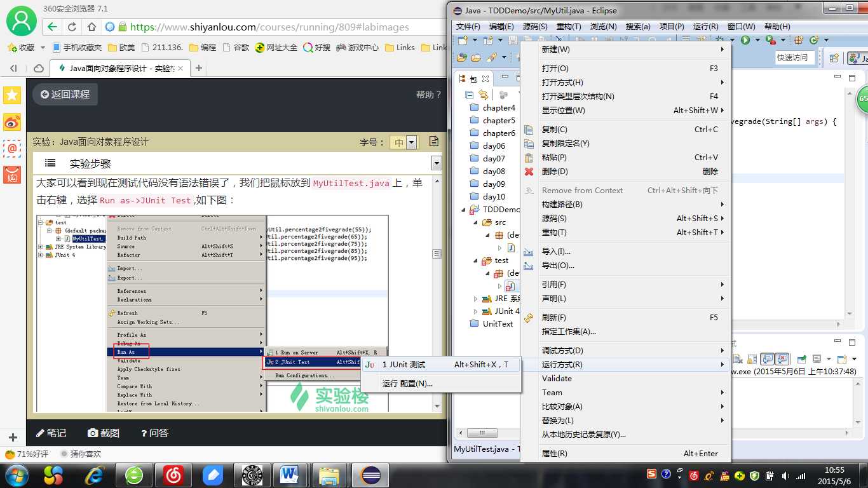Click the Eclipse open folder toolbar icon
The height and width of the screenshot is (488, 868).
[x=477, y=58]
